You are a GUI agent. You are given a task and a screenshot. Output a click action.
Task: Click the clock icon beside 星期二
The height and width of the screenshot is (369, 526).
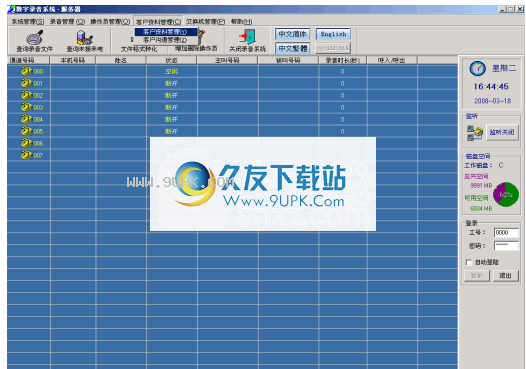[x=477, y=68]
